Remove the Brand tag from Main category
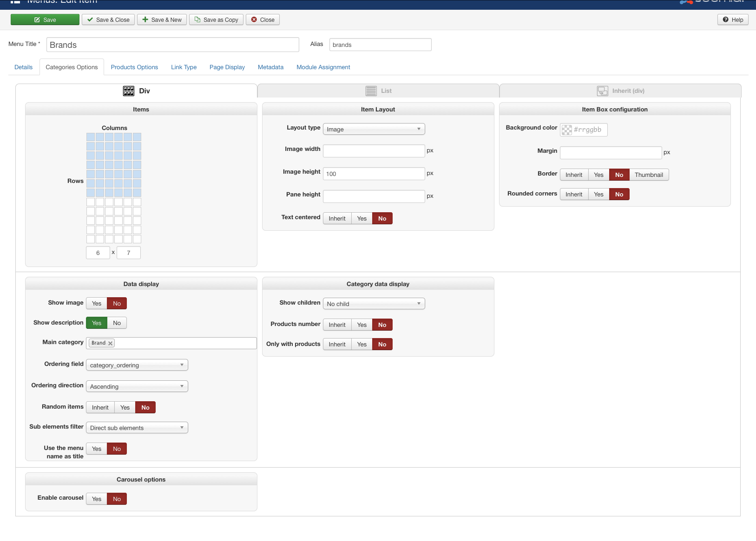Viewport: 756px width, 541px height. click(x=111, y=343)
